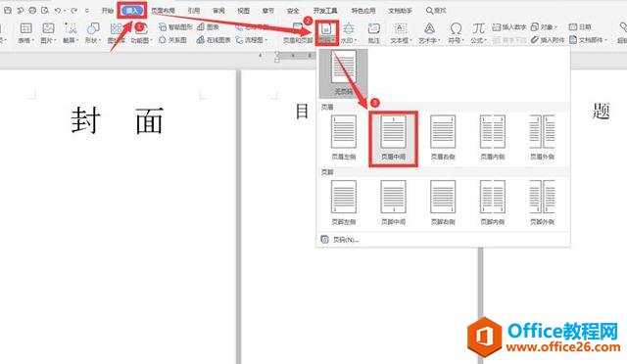627x364 pixels.
Task: Click 插入附件 (Insert Attachment)
Action: point(548,40)
